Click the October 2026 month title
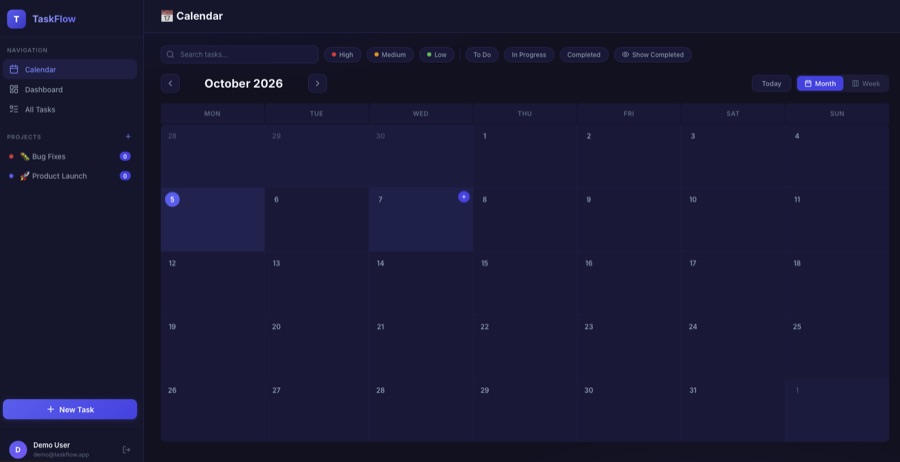This screenshot has width=900, height=462. pyautogui.click(x=243, y=83)
